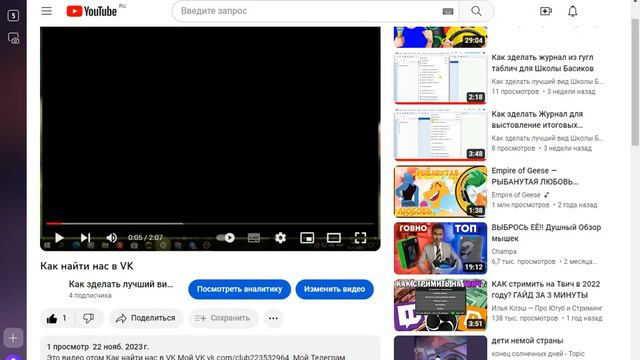
Task: Click the sidebar screenshot camera icon
Action: pos(13,38)
